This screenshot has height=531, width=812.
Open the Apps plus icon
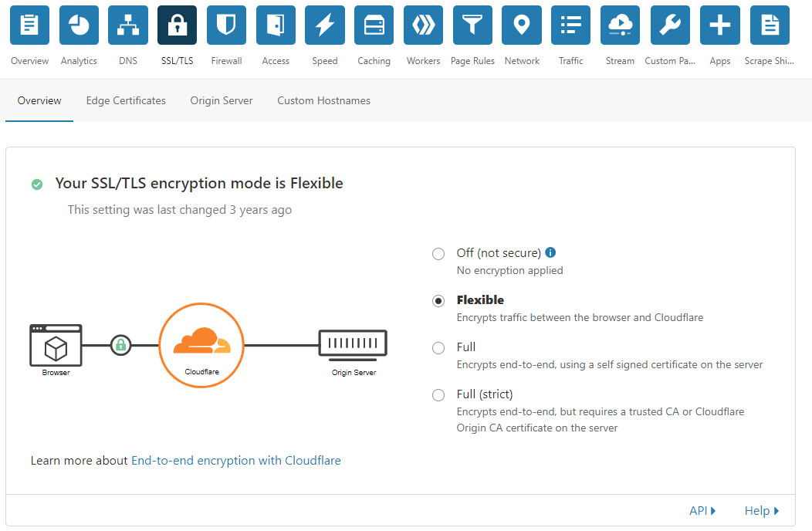point(720,25)
